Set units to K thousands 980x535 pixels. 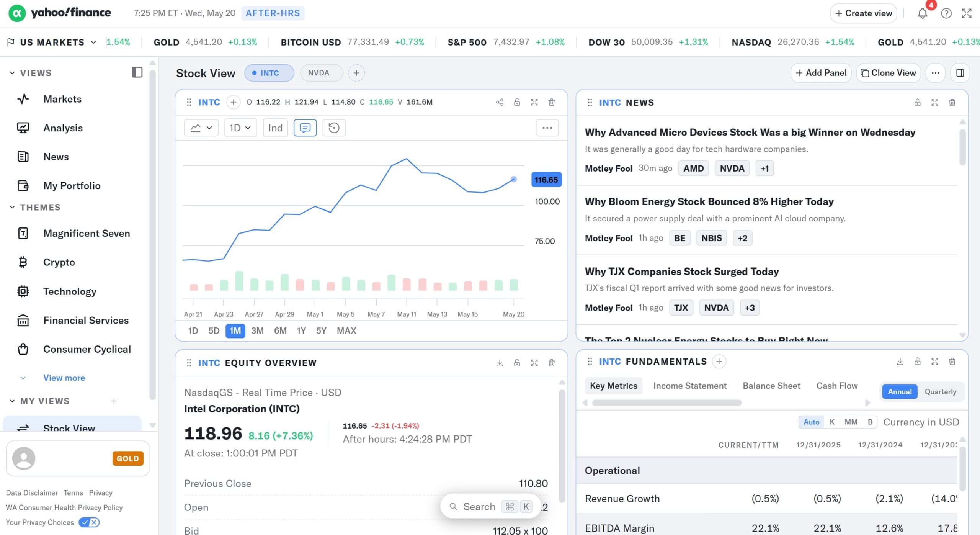click(x=832, y=422)
